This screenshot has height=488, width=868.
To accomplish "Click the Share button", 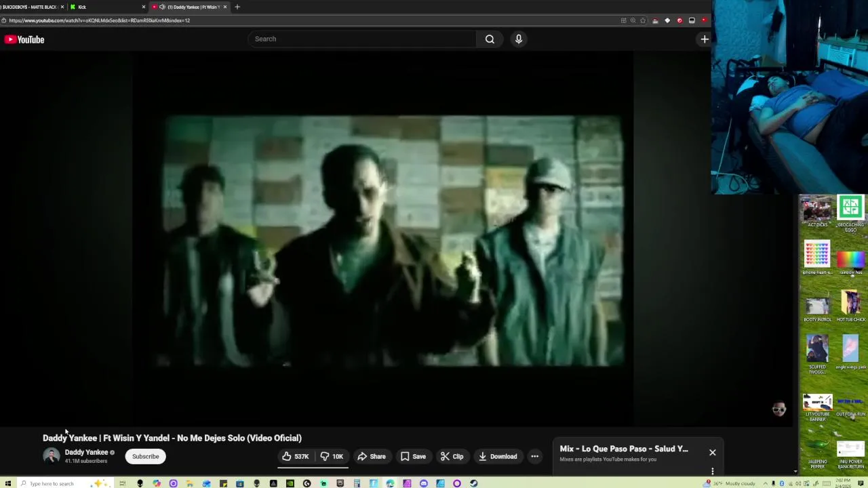I will [372, 456].
